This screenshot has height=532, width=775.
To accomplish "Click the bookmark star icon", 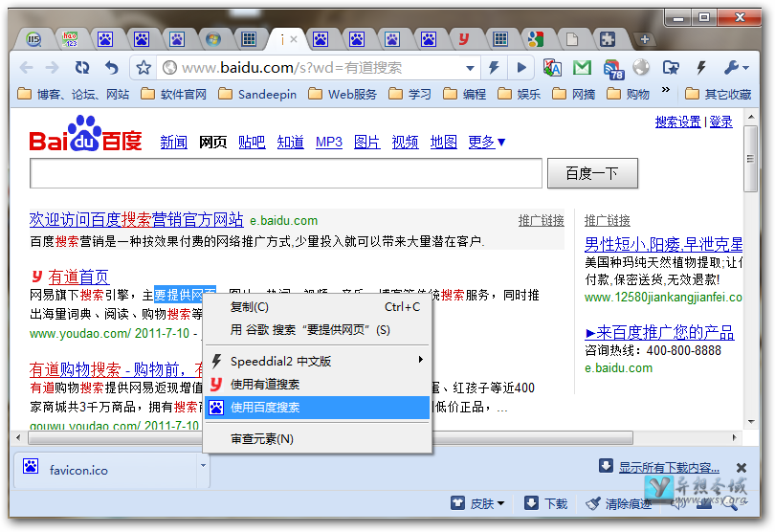I will (x=144, y=68).
